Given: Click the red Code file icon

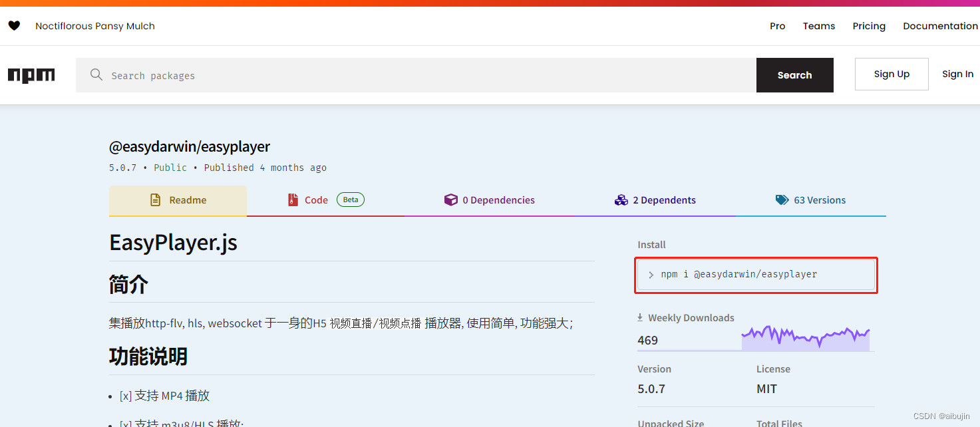Looking at the screenshot, I should (293, 200).
